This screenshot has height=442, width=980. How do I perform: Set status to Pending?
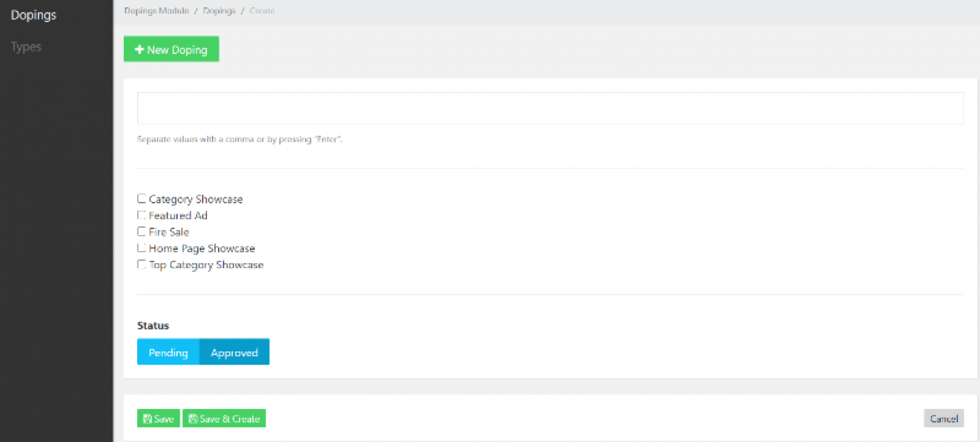pos(168,352)
